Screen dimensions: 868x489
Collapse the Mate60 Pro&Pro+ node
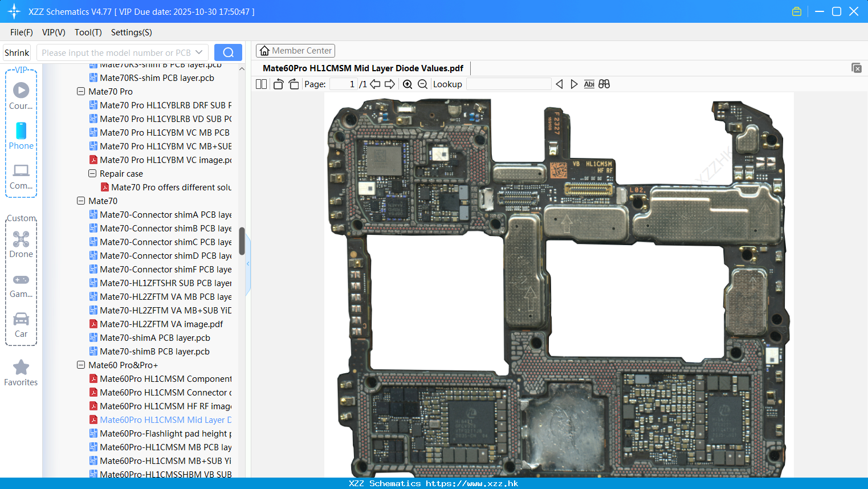coord(81,365)
